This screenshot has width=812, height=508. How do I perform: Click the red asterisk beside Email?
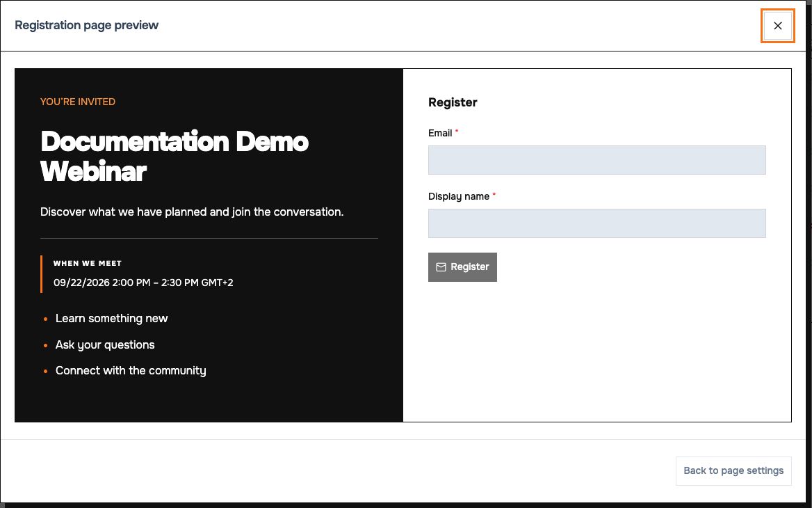(x=457, y=132)
